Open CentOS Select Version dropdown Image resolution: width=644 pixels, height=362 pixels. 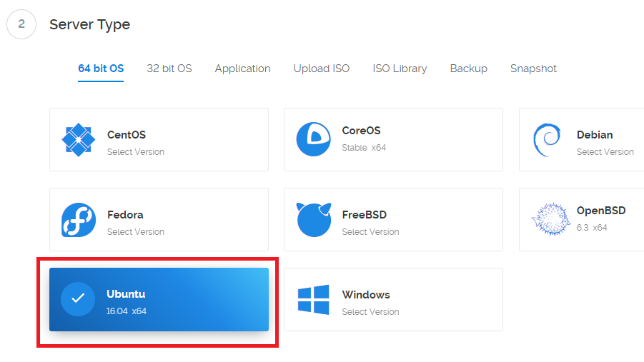point(136,152)
